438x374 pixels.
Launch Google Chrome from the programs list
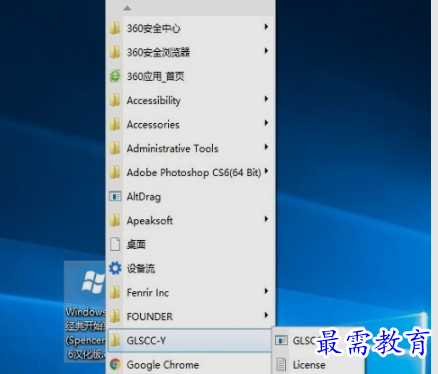click(190, 364)
